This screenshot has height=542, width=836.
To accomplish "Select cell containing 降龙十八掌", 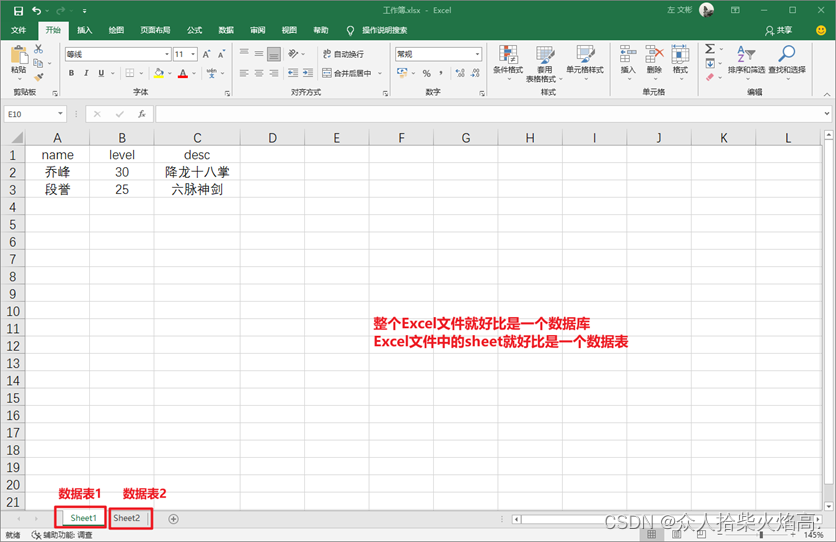I will pos(197,172).
